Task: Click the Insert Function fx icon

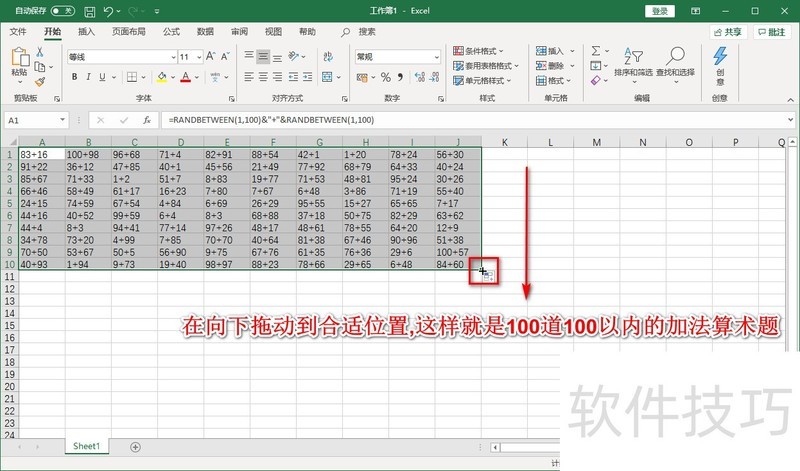Action: click(147, 120)
